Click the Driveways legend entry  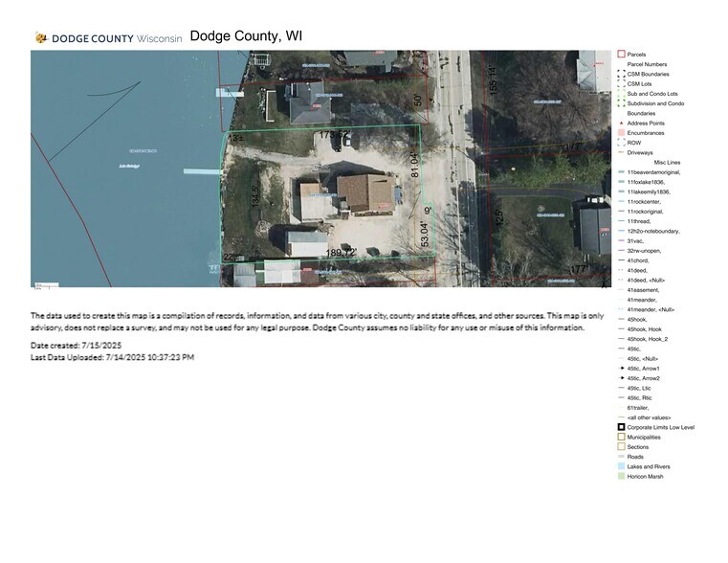[640, 152]
